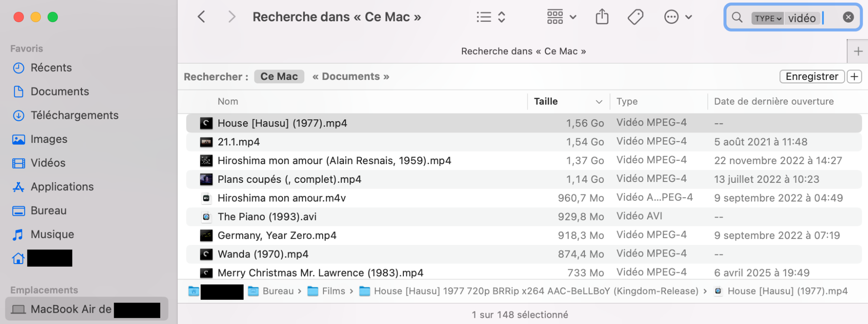
Task: Select the « Documents » search scope
Action: pyautogui.click(x=350, y=76)
